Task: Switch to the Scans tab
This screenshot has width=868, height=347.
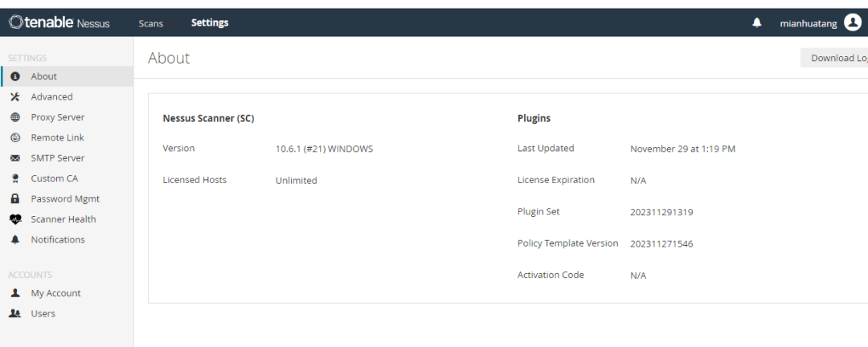Action: click(x=151, y=23)
